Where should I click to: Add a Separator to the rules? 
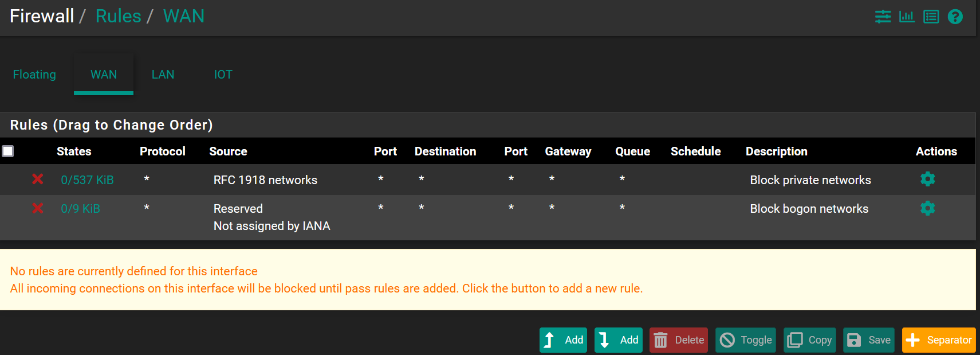[x=938, y=340]
